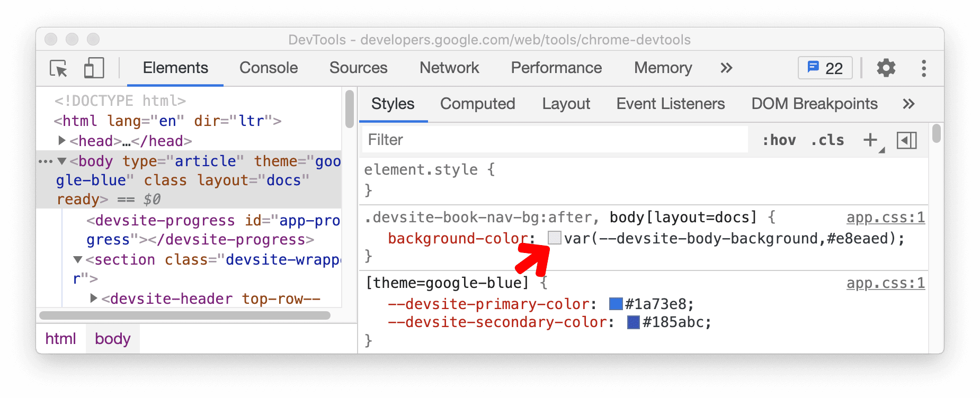Image resolution: width=980 pixels, height=398 pixels.
Task: Collapse the body element node
Action: click(x=63, y=161)
